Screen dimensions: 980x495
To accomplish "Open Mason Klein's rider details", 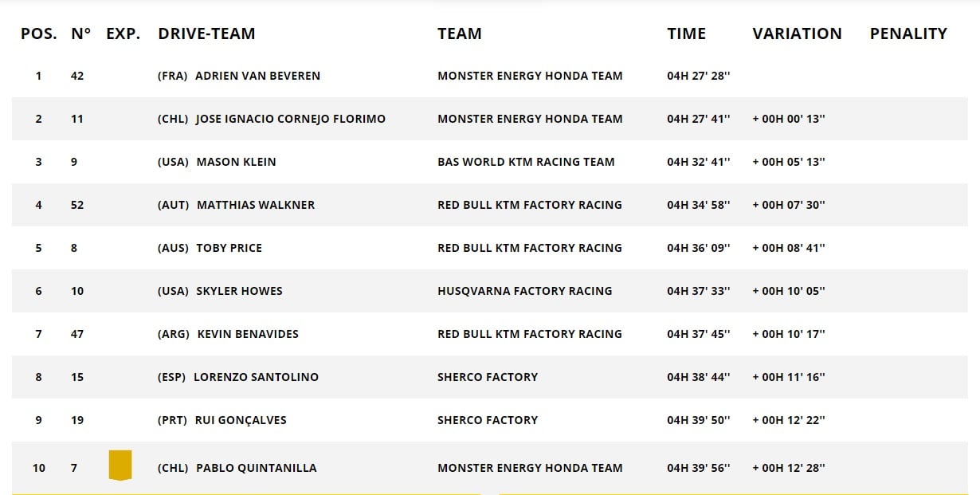I will coord(236,162).
